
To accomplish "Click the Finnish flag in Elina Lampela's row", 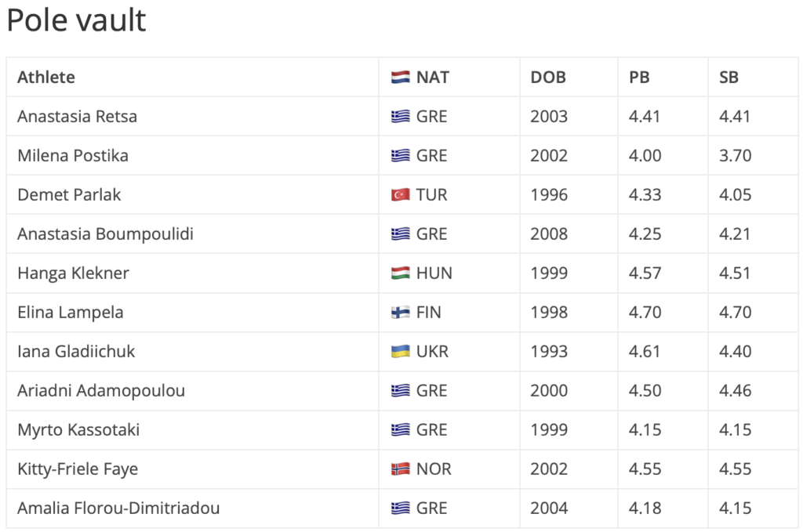I will point(400,313).
